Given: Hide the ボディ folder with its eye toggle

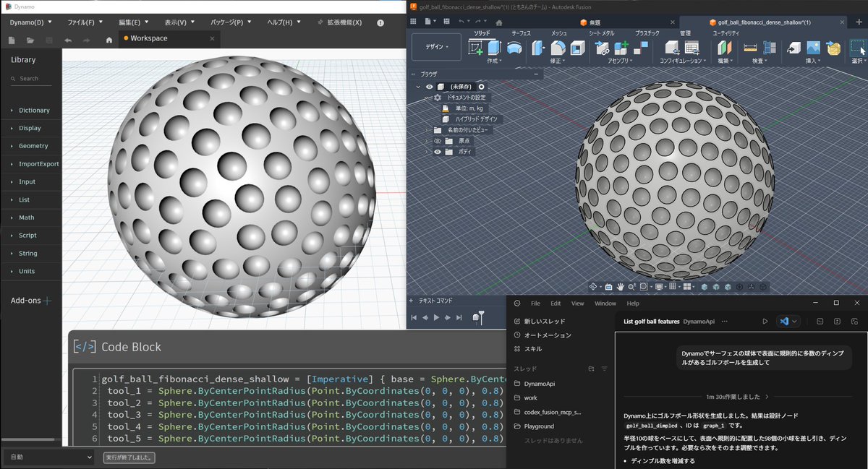Looking at the screenshot, I should pyautogui.click(x=438, y=152).
